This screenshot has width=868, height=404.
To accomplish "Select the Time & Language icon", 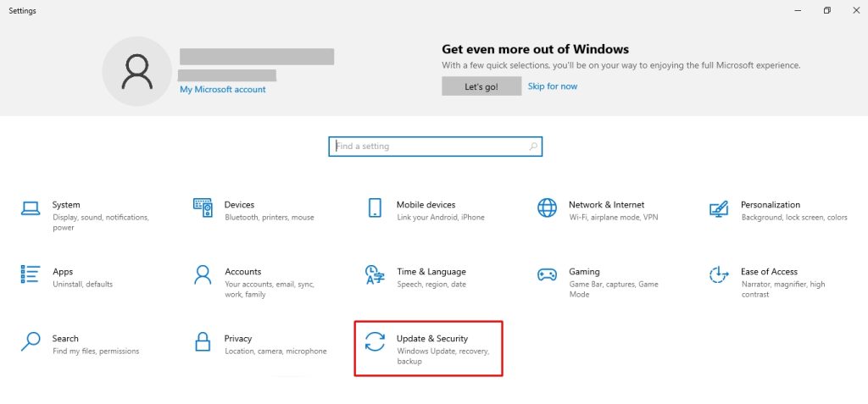I will (375, 274).
